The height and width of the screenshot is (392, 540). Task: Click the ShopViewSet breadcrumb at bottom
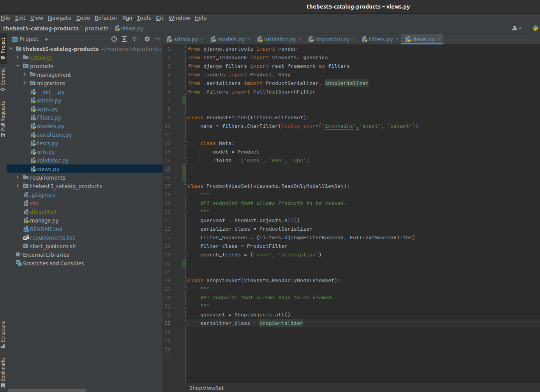pos(206,388)
